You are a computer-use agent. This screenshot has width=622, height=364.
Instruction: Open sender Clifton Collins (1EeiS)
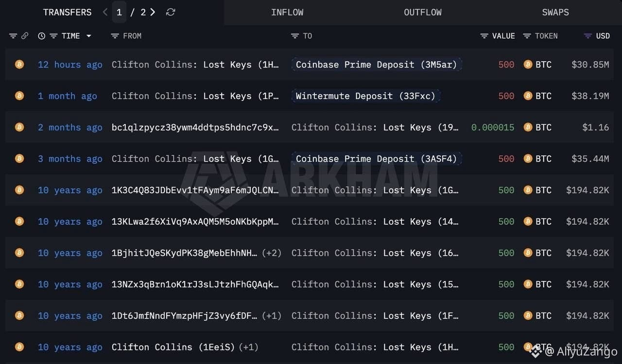pyautogui.click(x=173, y=347)
